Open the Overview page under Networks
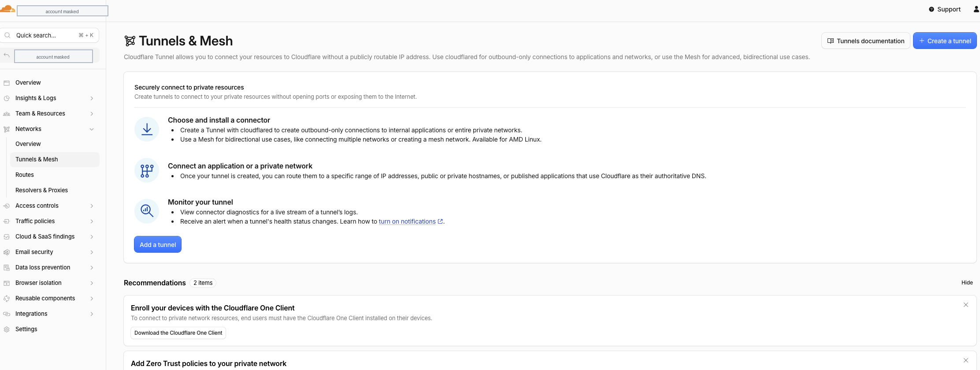Image resolution: width=980 pixels, height=370 pixels. tap(55, 144)
